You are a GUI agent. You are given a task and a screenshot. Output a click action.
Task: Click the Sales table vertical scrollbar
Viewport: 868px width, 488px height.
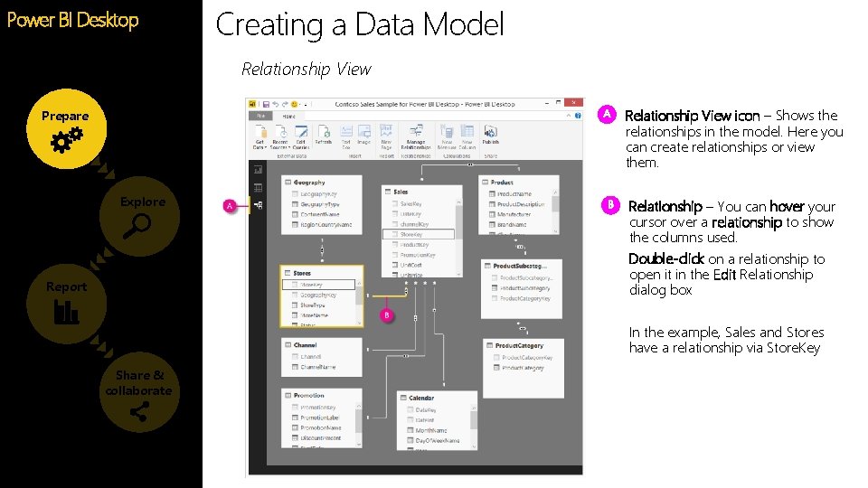point(458,238)
